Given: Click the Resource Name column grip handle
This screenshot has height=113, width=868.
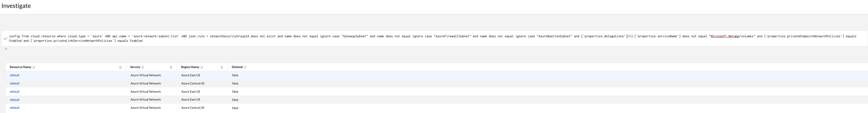Looking at the screenshot, I should point(120,68).
